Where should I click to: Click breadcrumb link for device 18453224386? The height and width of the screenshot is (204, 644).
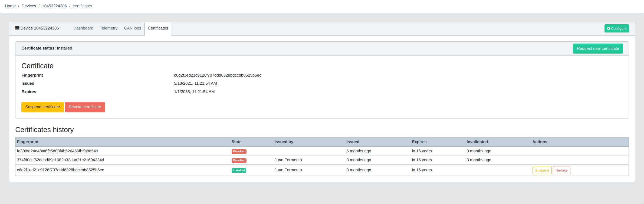click(x=54, y=6)
